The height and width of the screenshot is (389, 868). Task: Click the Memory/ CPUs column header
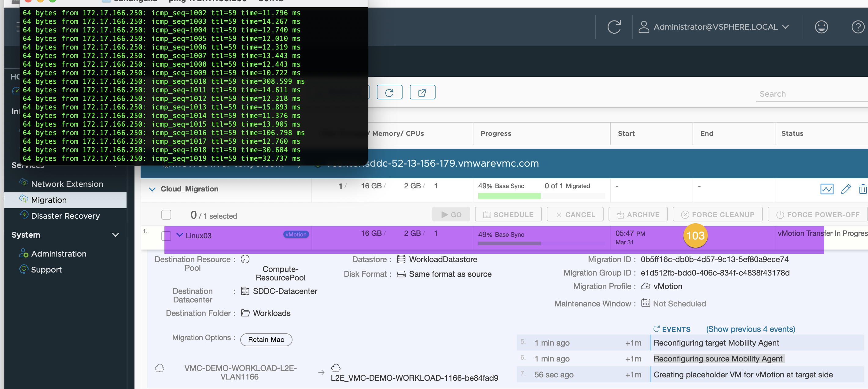398,133
